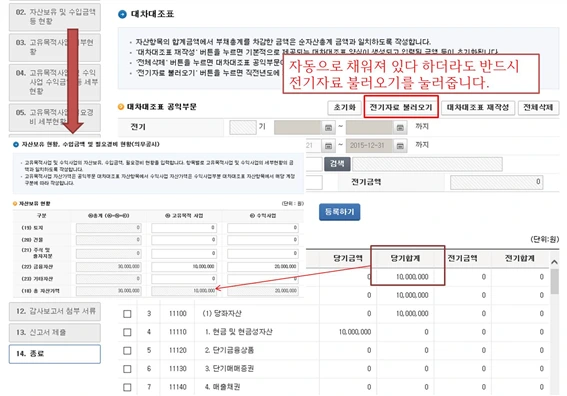The width and height of the screenshot is (567, 396).
Task: Click the 전기금액 column header in table
Action: pos(462,259)
